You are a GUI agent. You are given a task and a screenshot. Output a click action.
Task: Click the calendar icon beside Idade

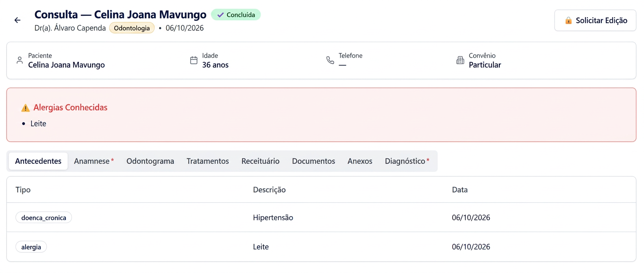pos(194,60)
